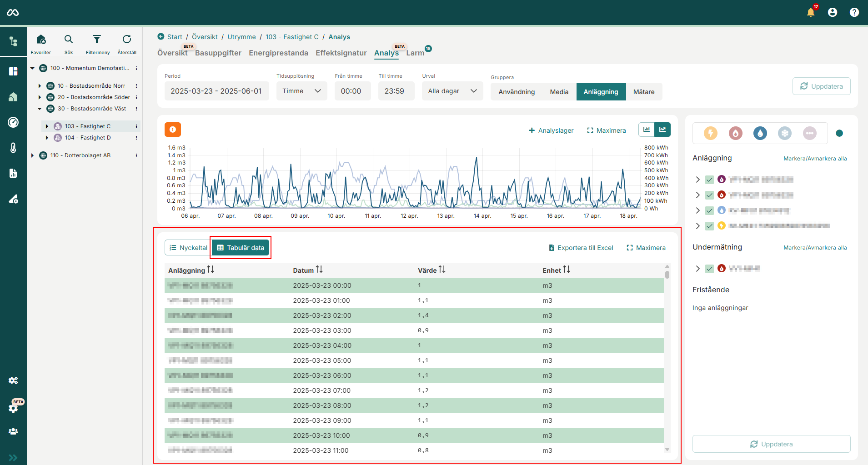The image size is (868, 465).
Task: Open the Filtermeny funnel icon
Action: click(97, 44)
